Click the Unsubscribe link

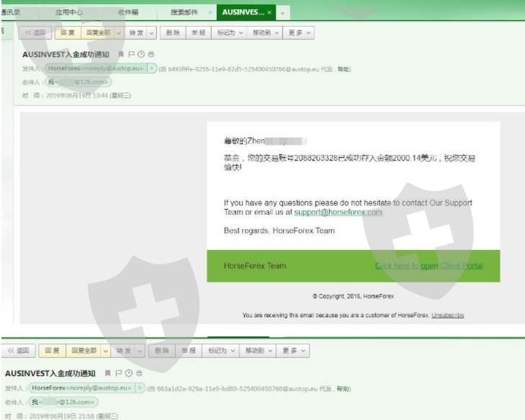point(448,315)
